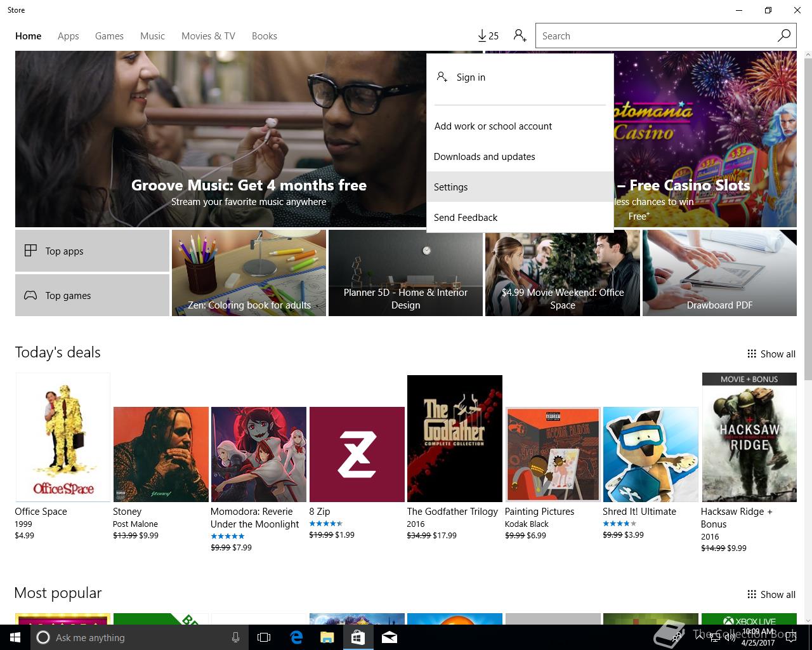Click the Top games controller icon
The width and height of the screenshot is (812, 650).
30,295
